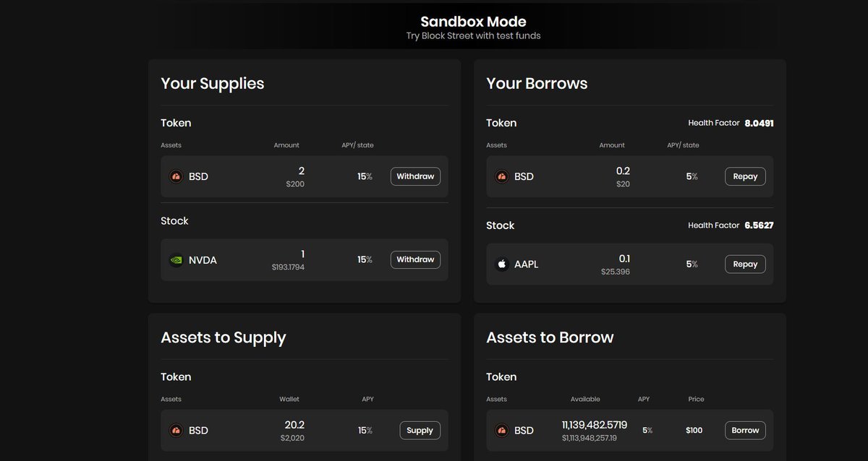Click the Your Borrows panel title
Image resolution: width=868 pixels, height=461 pixels.
coord(537,84)
